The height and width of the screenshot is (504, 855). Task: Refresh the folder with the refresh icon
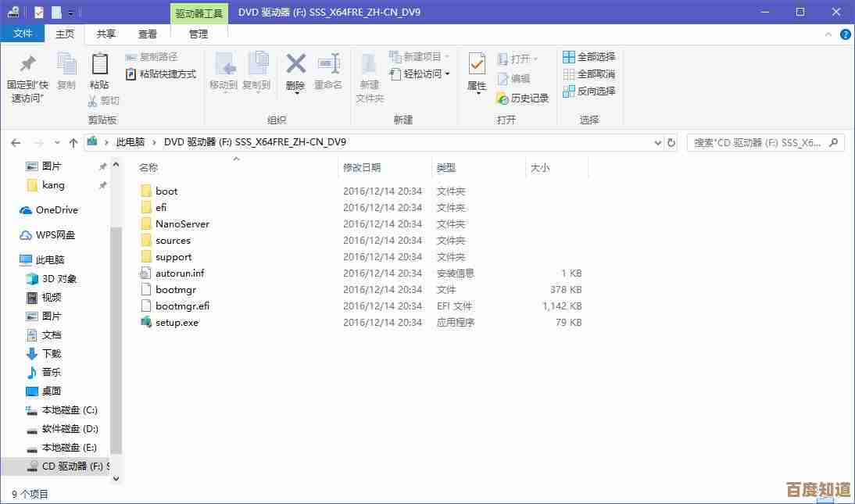(x=671, y=143)
